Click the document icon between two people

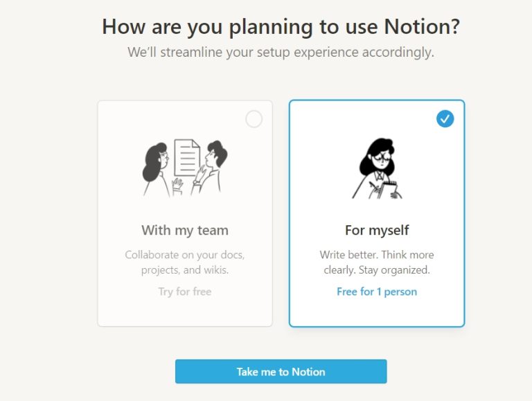coord(187,157)
